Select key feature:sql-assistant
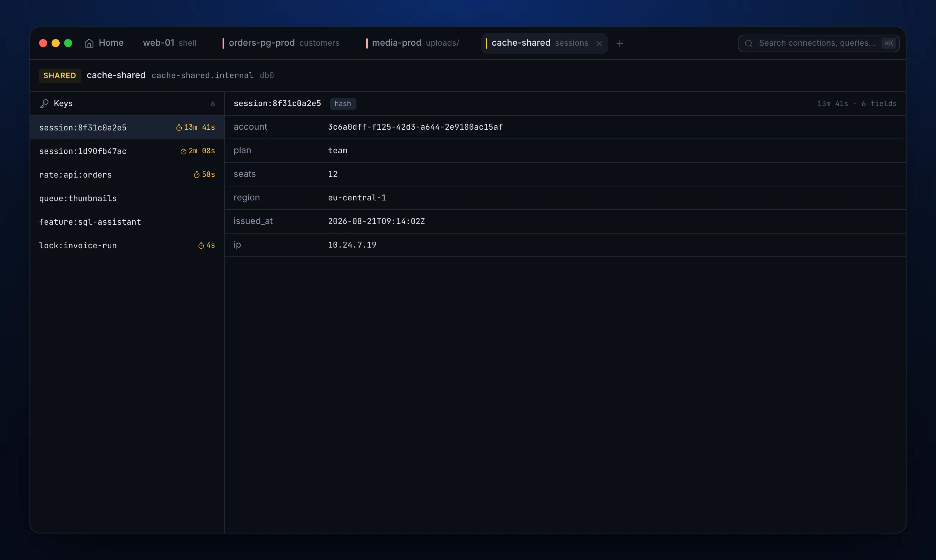This screenshot has width=936, height=560. pyautogui.click(x=127, y=222)
